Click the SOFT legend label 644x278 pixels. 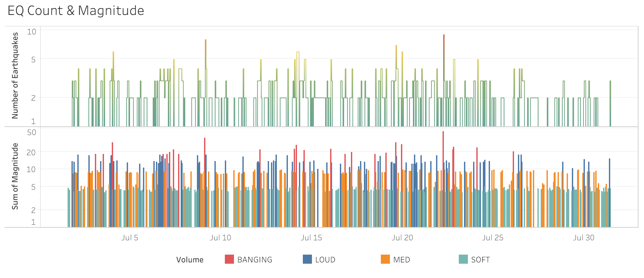(x=481, y=260)
